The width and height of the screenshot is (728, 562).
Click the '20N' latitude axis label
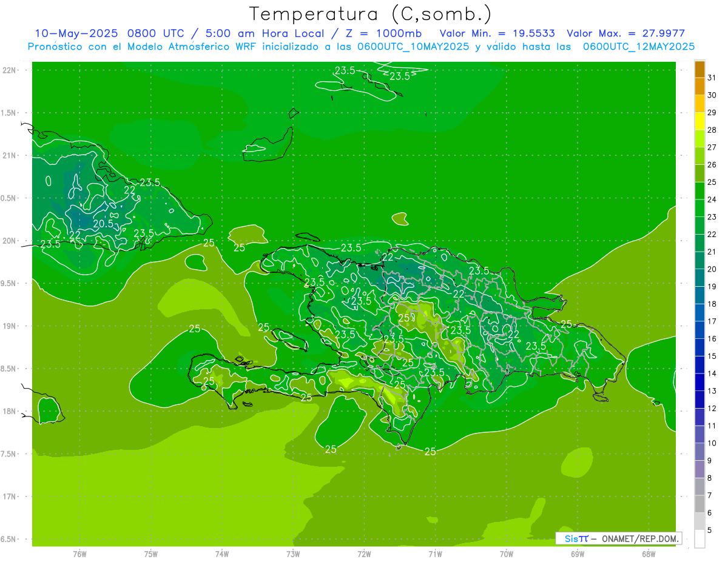[x=10, y=241]
